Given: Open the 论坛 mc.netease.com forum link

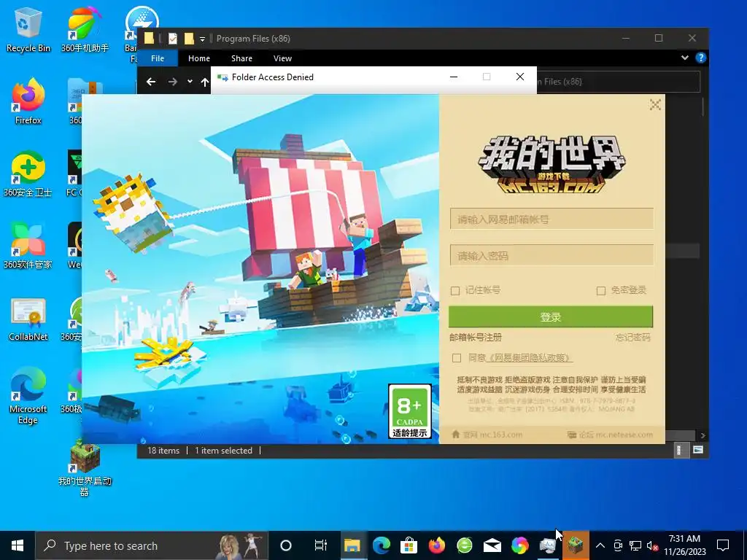Looking at the screenshot, I should coord(610,435).
